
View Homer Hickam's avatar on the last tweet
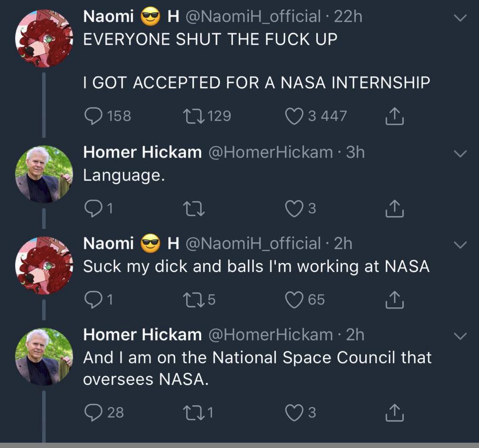point(44,356)
